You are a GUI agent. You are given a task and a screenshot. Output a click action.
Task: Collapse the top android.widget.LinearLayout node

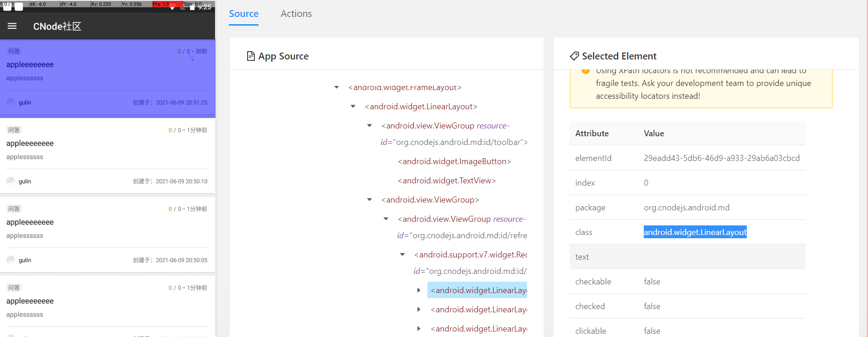(353, 107)
